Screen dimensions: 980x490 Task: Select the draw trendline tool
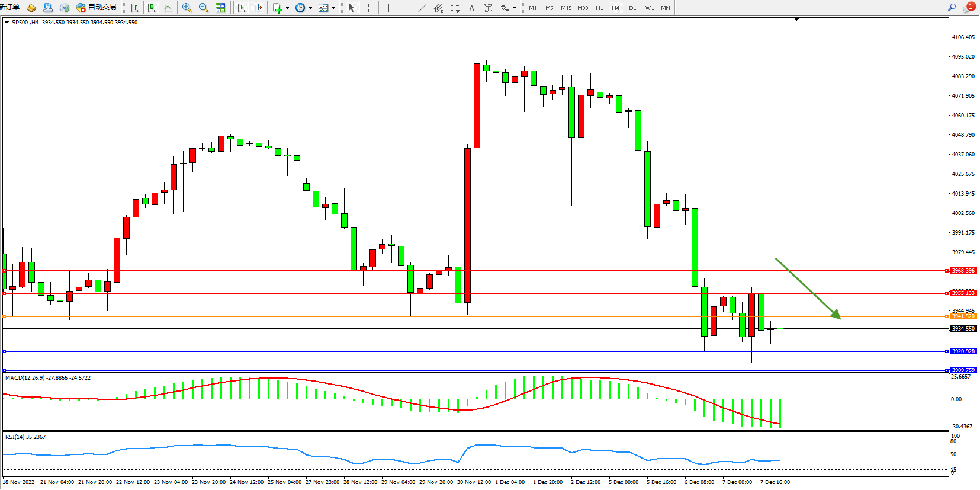422,8
